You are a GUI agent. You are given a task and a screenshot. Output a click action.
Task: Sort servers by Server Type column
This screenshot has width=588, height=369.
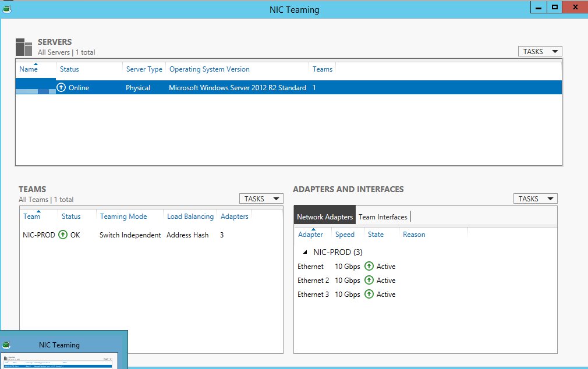144,69
